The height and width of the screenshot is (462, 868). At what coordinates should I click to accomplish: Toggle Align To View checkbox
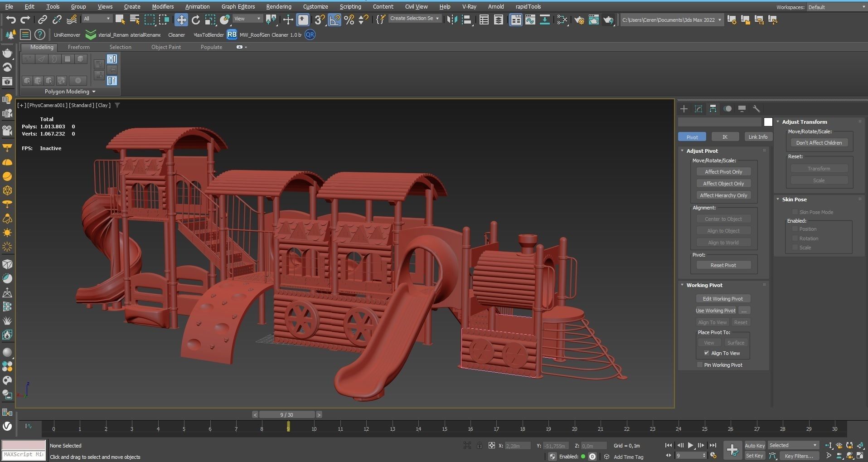click(x=706, y=353)
